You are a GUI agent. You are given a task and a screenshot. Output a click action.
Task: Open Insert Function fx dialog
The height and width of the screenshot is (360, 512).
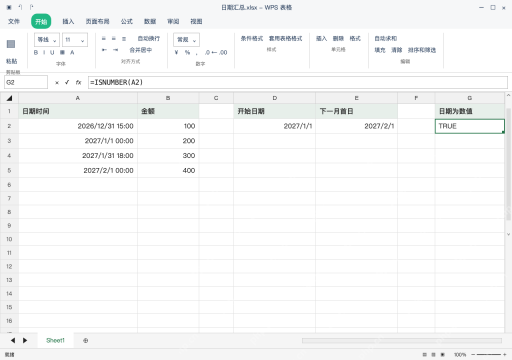coord(78,82)
